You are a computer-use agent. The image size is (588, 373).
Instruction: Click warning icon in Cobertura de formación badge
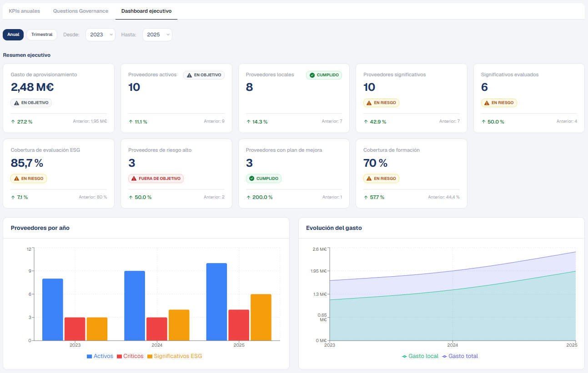tap(370, 179)
